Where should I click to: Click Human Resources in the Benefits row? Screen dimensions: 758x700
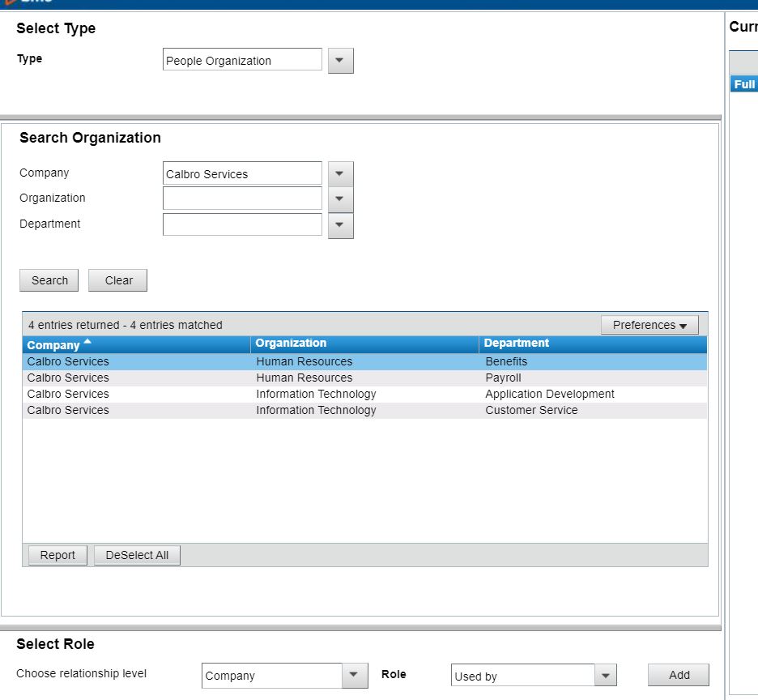point(304,362)
